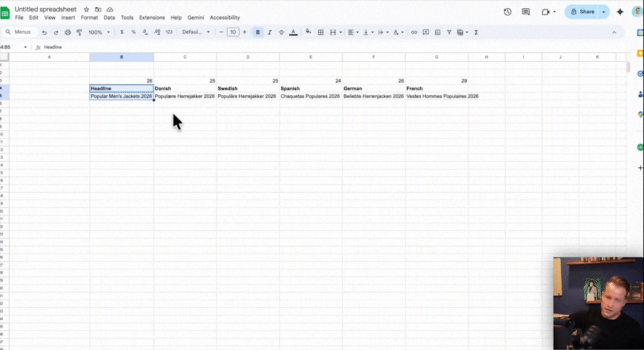644x350 pixels.
Task: Click the Menus search box
Action: [19, 32]
